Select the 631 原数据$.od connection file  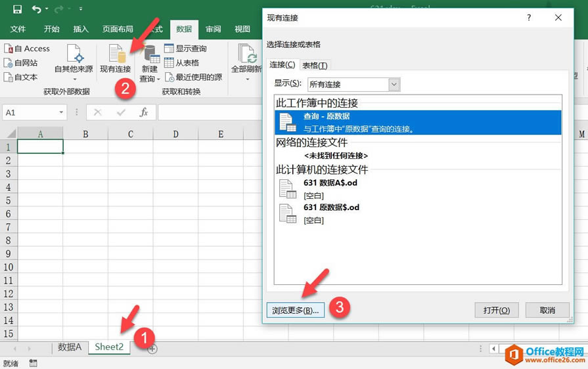(x=418, y=213)
